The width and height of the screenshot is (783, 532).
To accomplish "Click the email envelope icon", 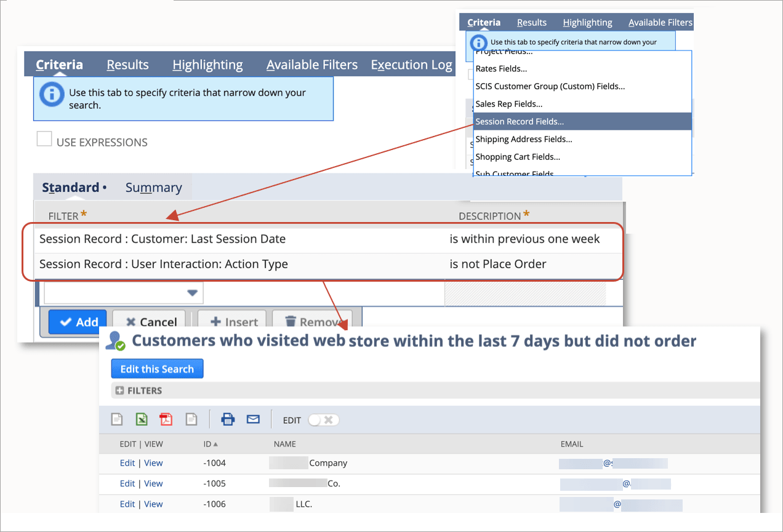I will (x=253, y=419).
